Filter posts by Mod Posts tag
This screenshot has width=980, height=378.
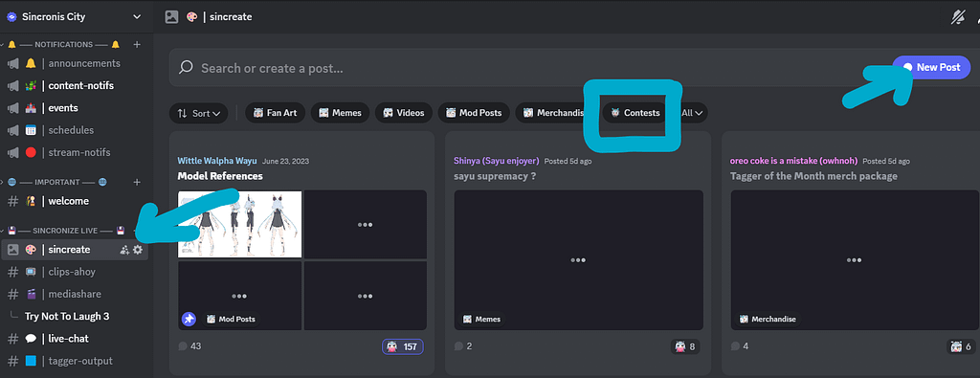click(474, 113)
